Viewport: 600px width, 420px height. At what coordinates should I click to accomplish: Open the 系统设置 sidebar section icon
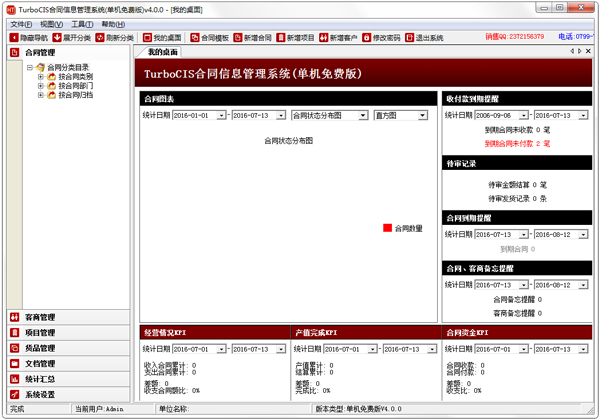pyautogui.click(x=15, y=394)
